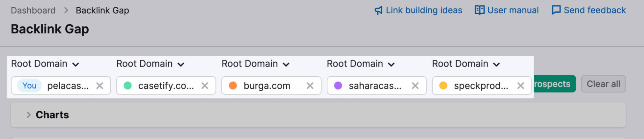Click the green dot next to casetify
644x139 pixels.
click(x=128, y=86)
